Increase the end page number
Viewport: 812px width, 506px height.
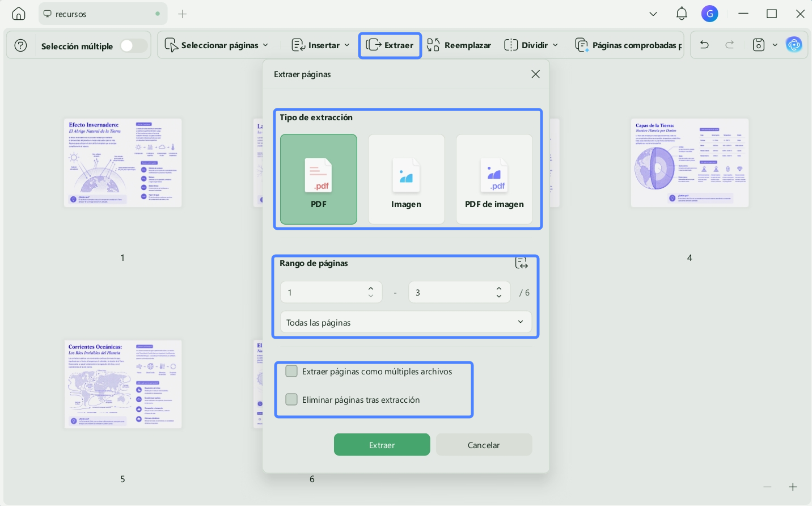[x=499, y=288]
